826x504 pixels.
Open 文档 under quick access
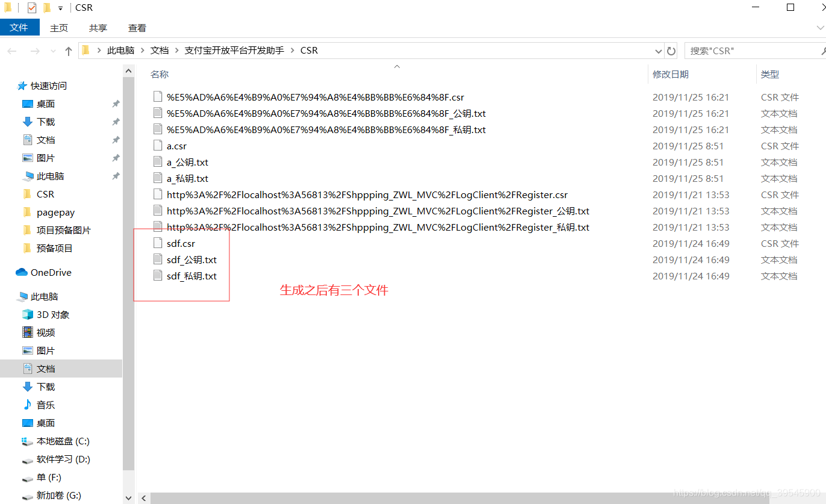(46, 140)
